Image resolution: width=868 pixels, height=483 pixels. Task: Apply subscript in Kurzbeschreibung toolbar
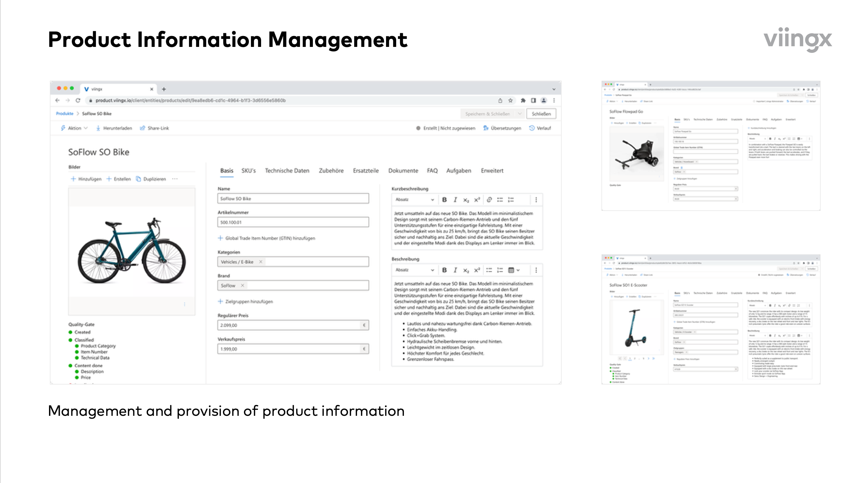(x=466, y=200)
